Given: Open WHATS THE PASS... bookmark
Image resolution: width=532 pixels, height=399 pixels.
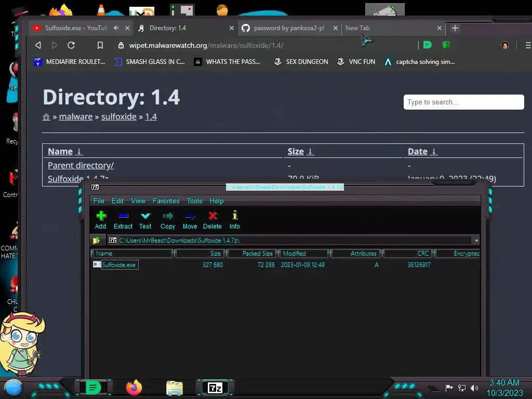Looking at the screenshot, I should (x=227, y=62).
